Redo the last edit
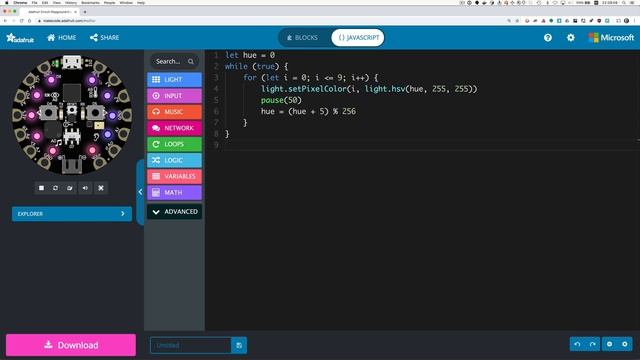 coord(593,344)
